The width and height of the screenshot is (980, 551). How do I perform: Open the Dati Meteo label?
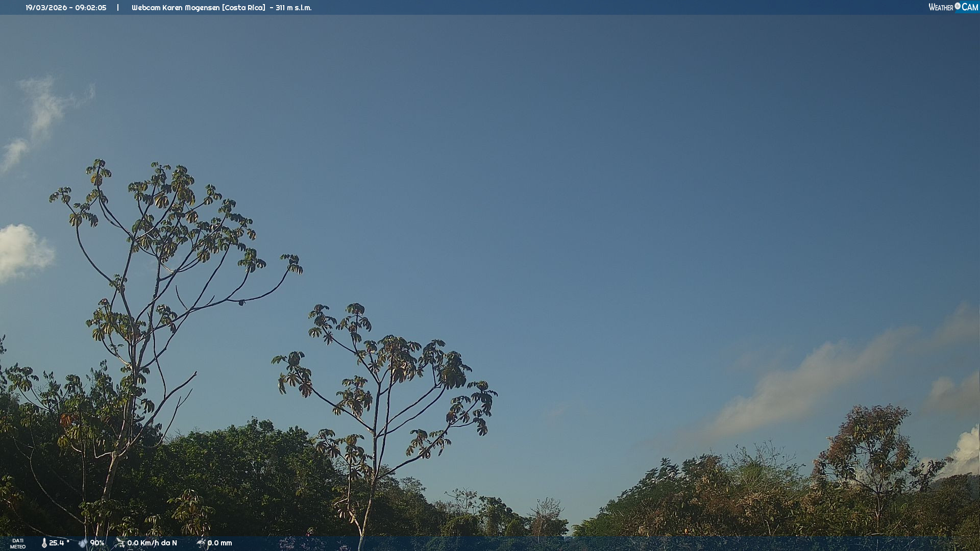click(18, 543)
